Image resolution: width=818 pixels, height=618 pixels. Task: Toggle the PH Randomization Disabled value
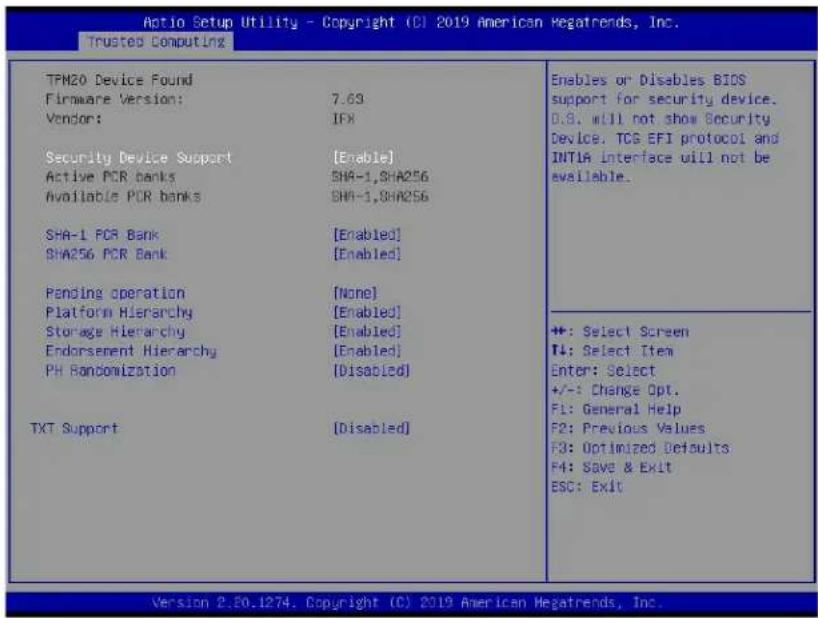pos(371,370)
